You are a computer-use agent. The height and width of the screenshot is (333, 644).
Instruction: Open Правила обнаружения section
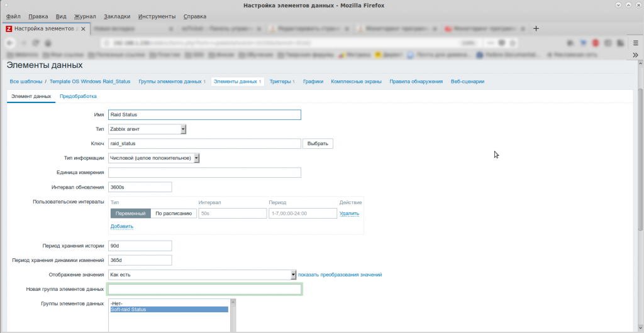pos(416,82)
